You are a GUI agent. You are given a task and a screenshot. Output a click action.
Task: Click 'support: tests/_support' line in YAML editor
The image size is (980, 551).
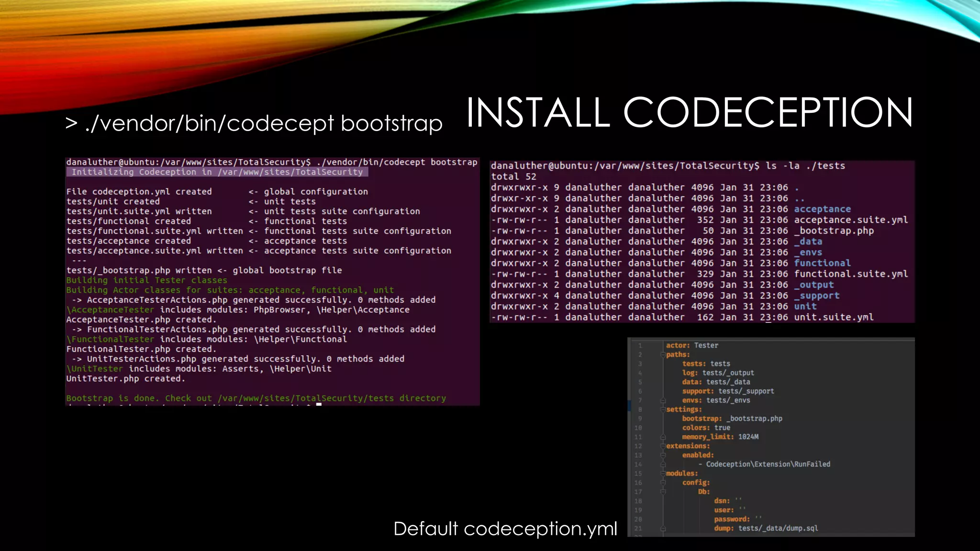pyautogui.click(x=728, y=391)
